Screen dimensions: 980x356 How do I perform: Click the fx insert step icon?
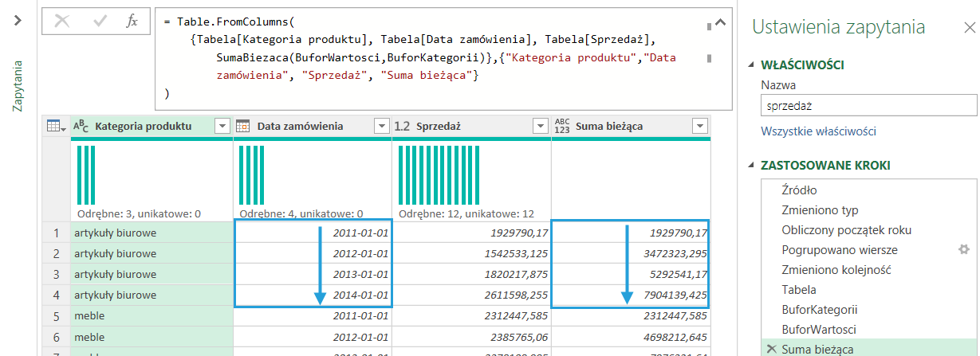point(132,22)
